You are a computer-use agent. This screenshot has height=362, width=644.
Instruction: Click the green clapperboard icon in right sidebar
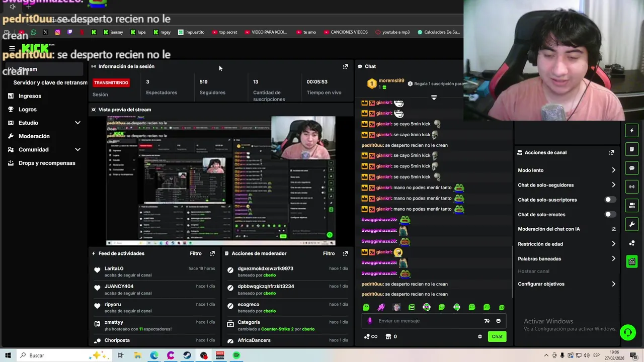click(632, 261)
